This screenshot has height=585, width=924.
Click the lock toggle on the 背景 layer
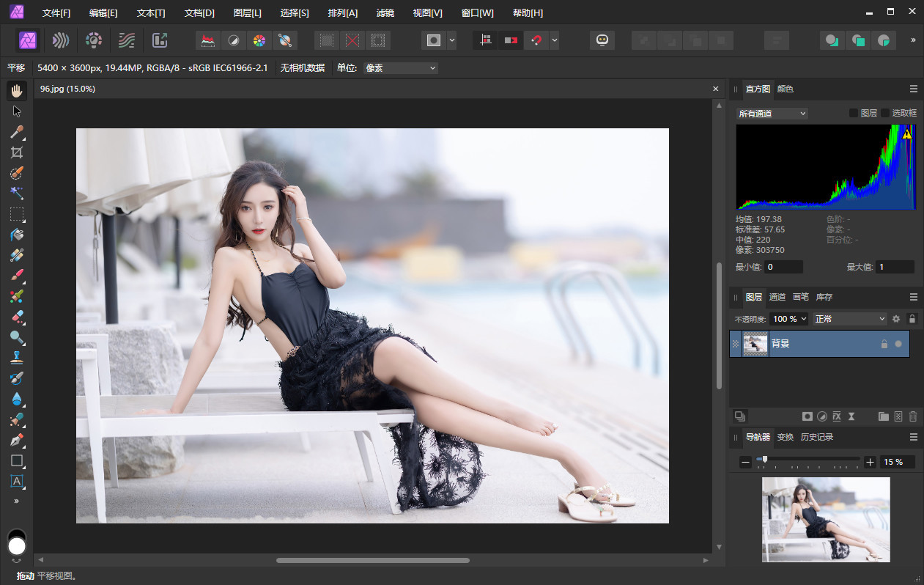click(884, 344)
